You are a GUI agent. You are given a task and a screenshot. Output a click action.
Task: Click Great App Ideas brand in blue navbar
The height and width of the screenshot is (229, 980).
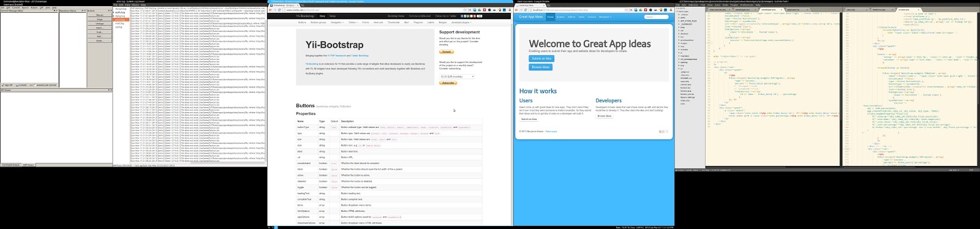pos(531,17)
